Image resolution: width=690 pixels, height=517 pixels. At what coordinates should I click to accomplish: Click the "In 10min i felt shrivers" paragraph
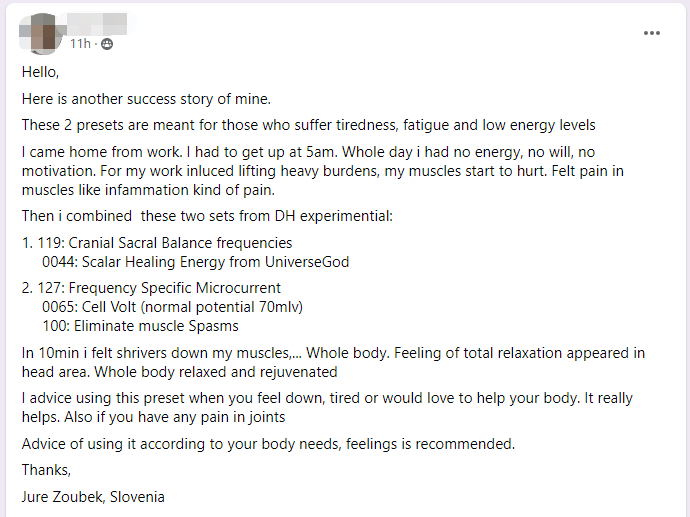click(x=333, y=362)
